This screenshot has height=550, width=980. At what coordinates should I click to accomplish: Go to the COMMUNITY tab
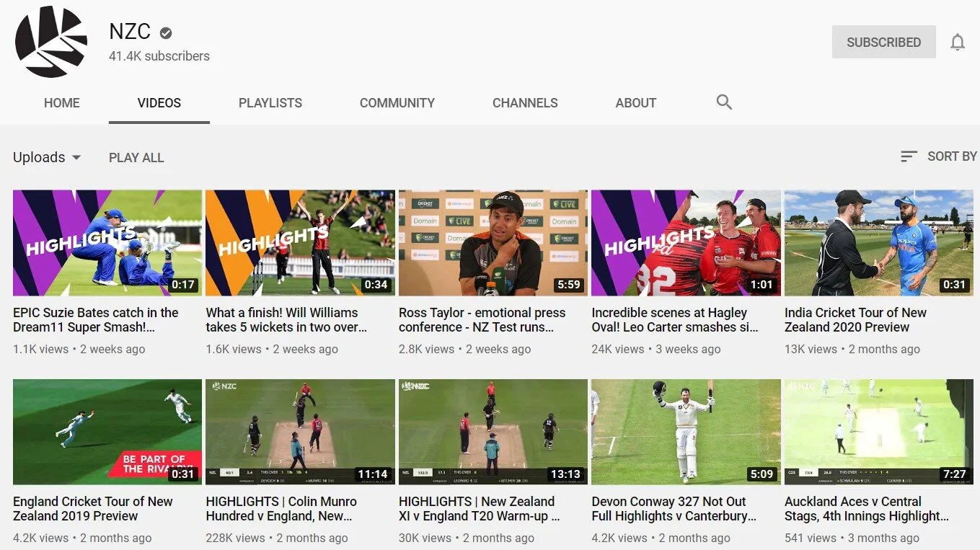coord(397,103)
